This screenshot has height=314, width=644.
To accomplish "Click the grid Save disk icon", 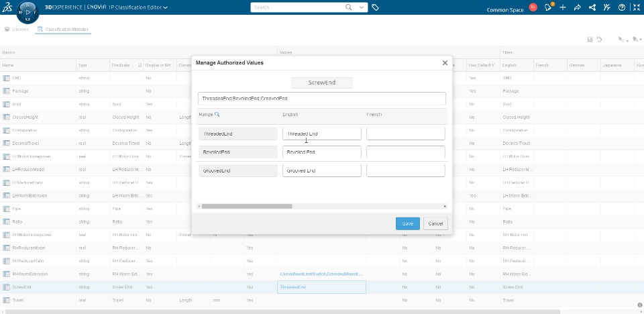I will pos(590,40).
